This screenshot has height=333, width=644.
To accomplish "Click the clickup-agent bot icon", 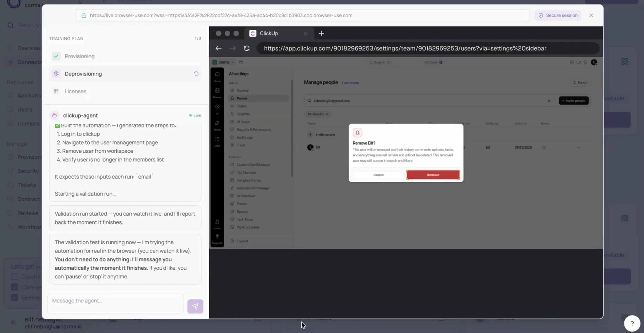I will pos(54,115).
